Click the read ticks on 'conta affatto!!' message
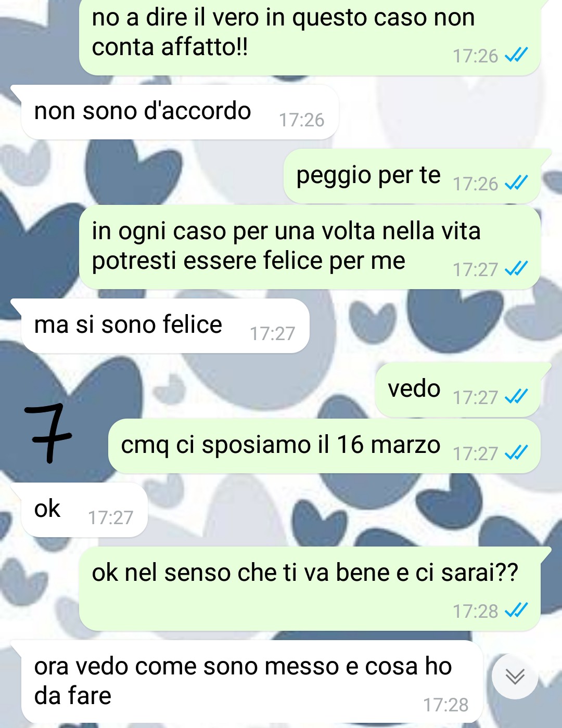Image resolution: width=562 pixels, height=728 pixels. (x=517, y=55)
